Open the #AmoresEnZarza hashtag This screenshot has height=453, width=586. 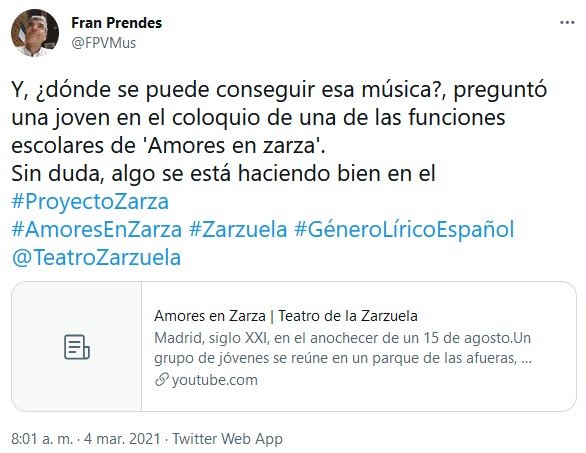[96, 229]
